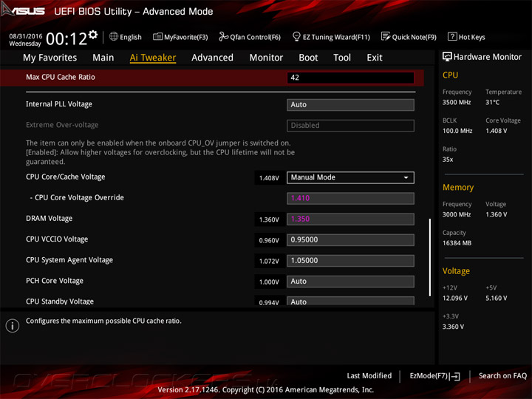Select CPU Core/Cache Voltage label
Screen dimensions: 532x399
coord(66,177)
